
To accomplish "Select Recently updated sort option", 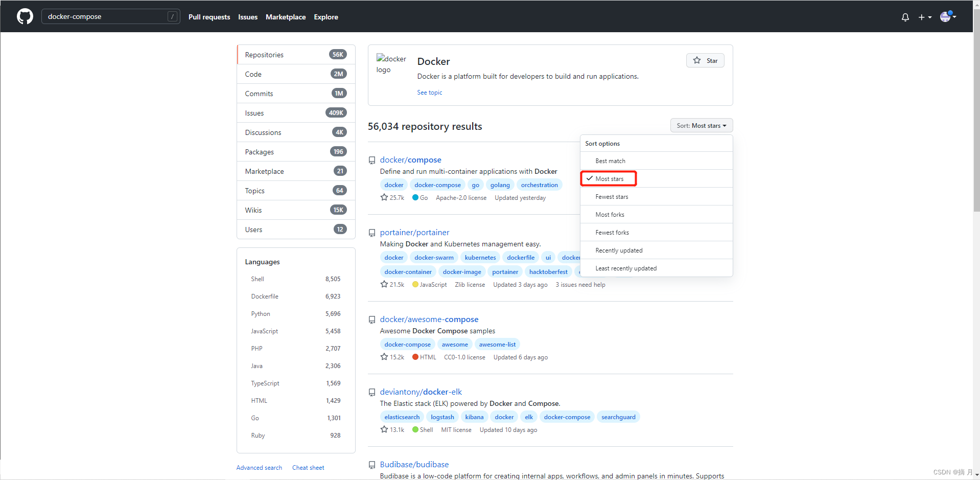I will 657,250.
